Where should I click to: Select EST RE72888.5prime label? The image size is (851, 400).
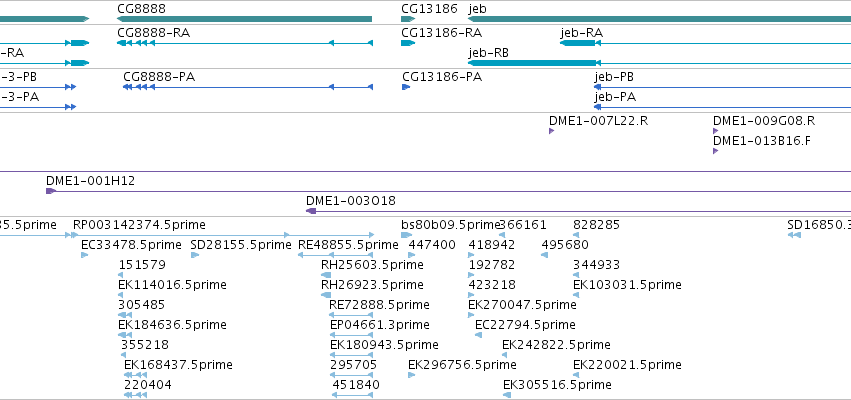click(x=379, y=305)
